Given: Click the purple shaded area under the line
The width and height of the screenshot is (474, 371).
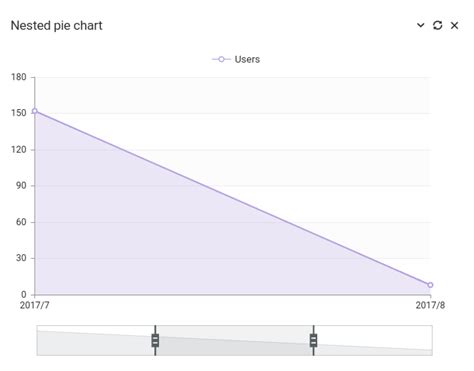Looking at the screenshot, I should click(x=133, y=233).
